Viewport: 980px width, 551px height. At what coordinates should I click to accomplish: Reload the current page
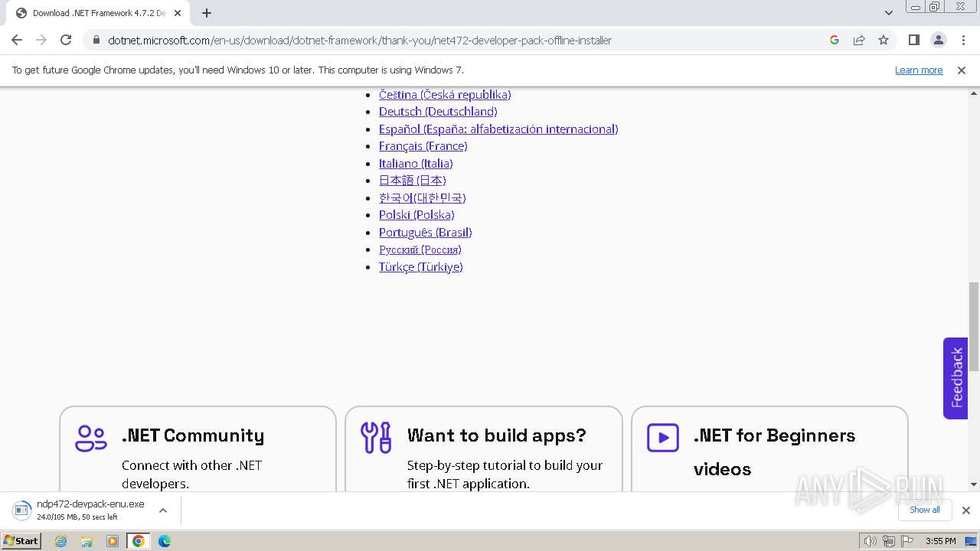66,40
